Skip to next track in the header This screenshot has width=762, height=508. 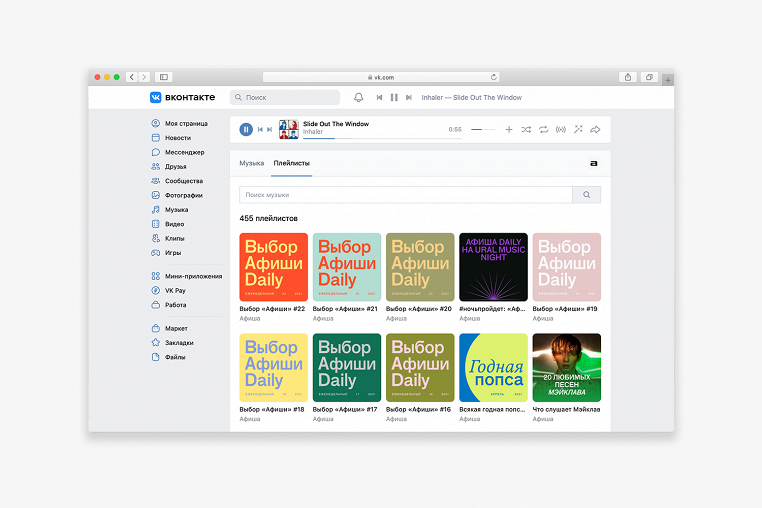[409, 97]
